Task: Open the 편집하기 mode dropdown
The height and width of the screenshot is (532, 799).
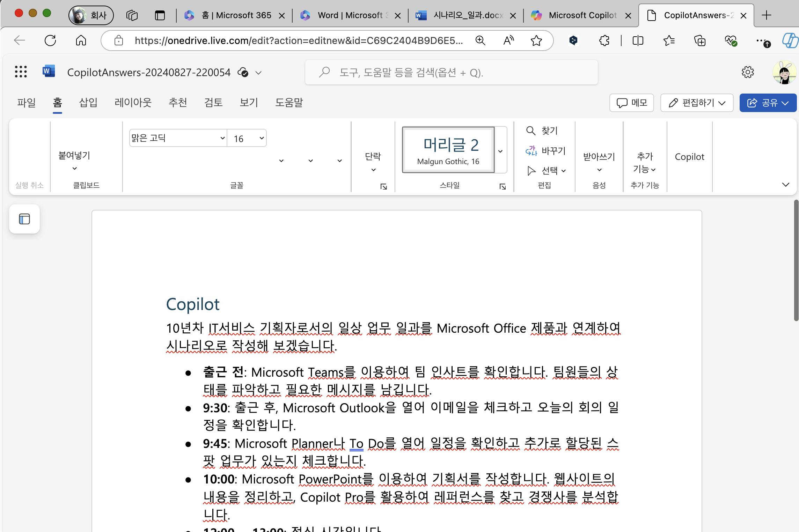Action: [696, 103]
